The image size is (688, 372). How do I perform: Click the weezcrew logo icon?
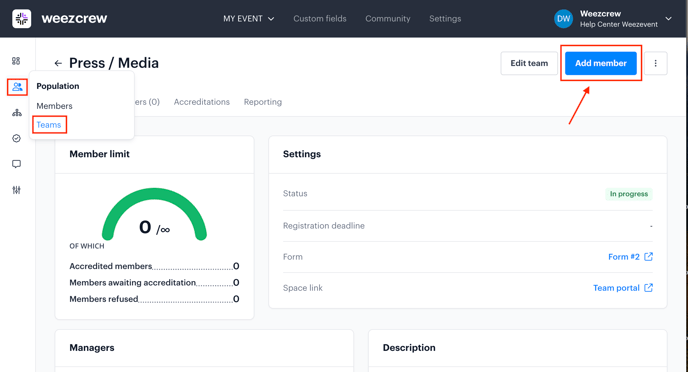[x=22, y=18]
